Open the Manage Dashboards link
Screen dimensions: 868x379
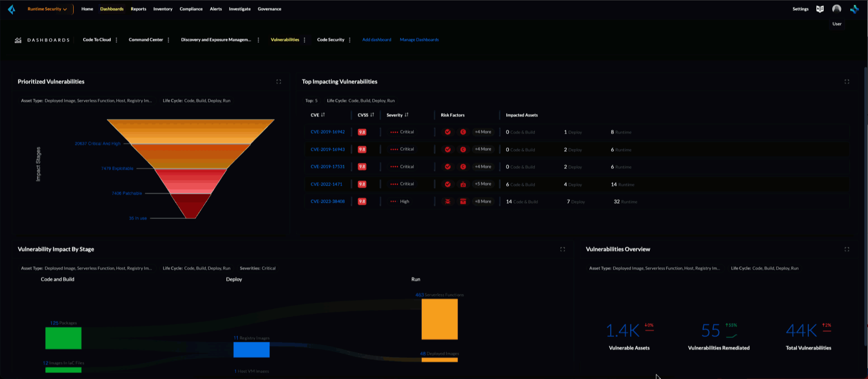(419, 40)
